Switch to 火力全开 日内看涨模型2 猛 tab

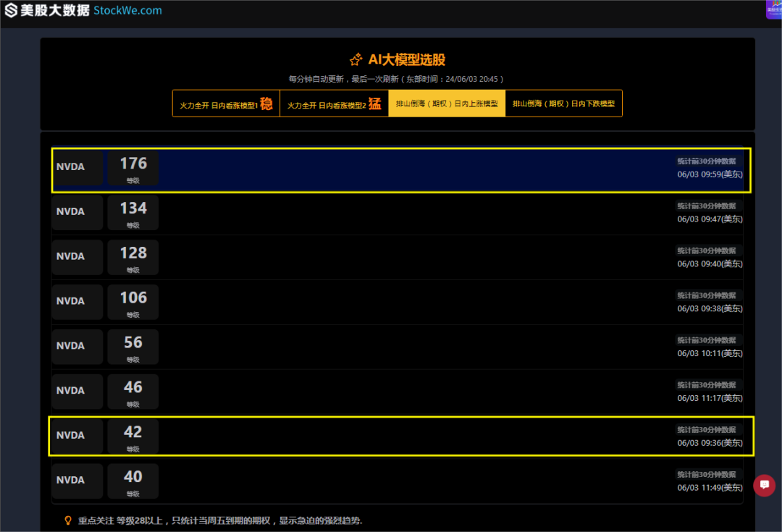[334, 104]
